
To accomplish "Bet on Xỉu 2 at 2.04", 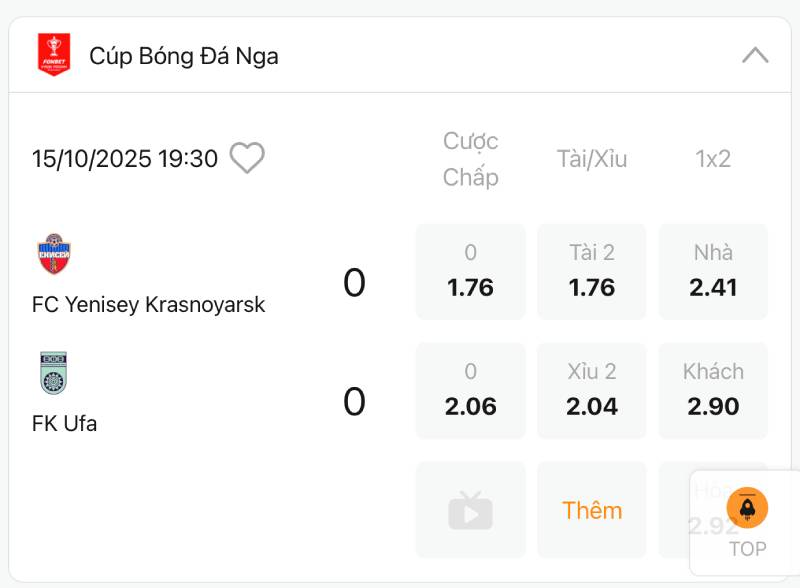I will pos(592,391).
